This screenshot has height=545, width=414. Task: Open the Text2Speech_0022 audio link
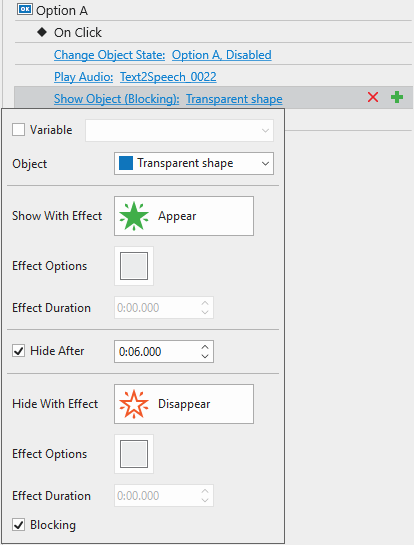pos(168,76)
